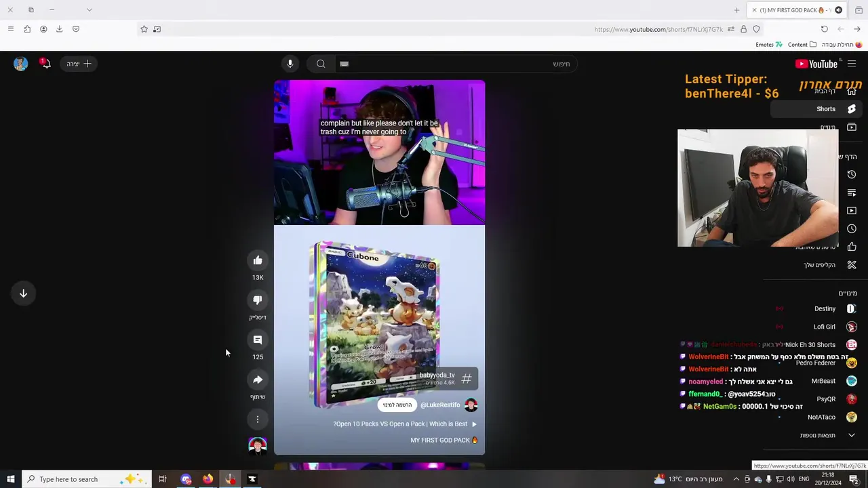Screen dimensions: 868x488
Task: Expand the tab list dropdown arrow
Action: [x=89, y=10]
